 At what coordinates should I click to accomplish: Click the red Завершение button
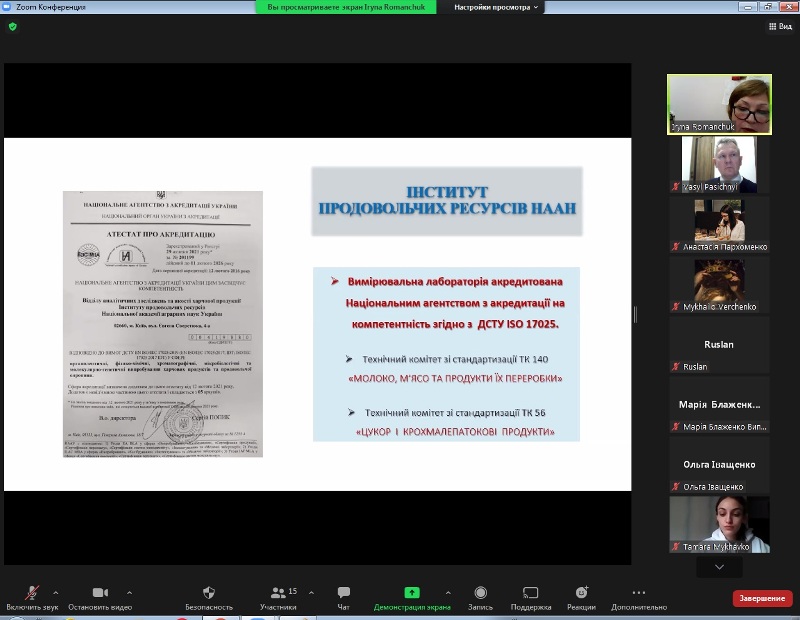click(762, 598)
